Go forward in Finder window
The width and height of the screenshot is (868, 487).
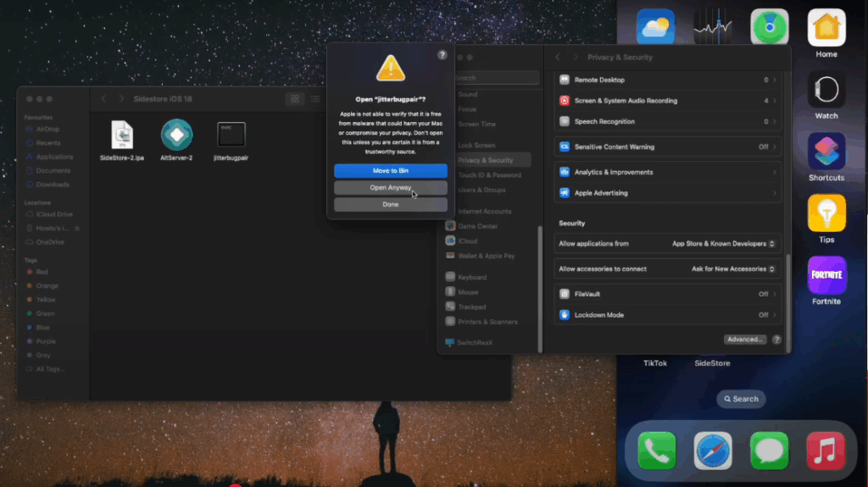click(x=121, y=98)
